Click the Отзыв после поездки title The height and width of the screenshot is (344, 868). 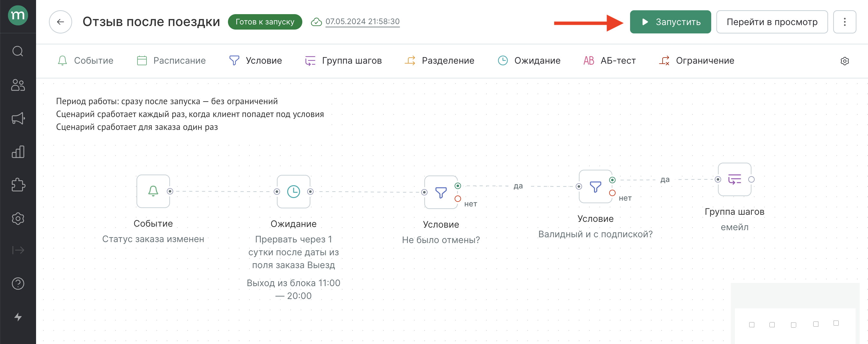tap(151, 22)
